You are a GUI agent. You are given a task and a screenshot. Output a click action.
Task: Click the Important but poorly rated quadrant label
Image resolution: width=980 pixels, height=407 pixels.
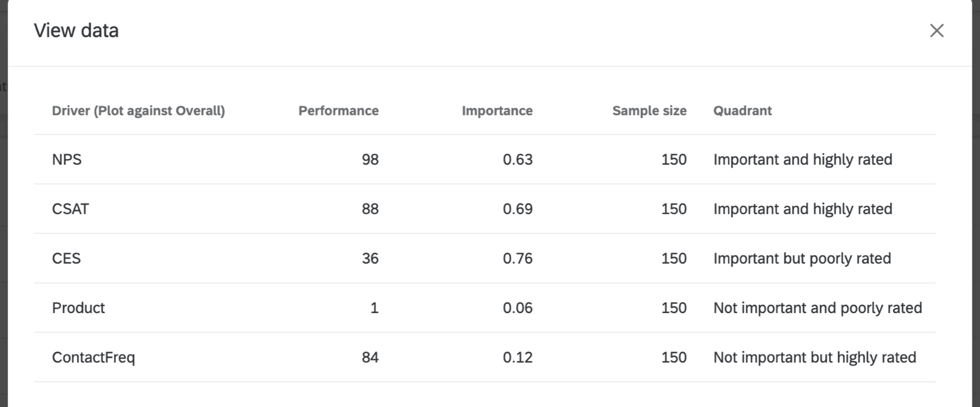[x=802, y=258]
